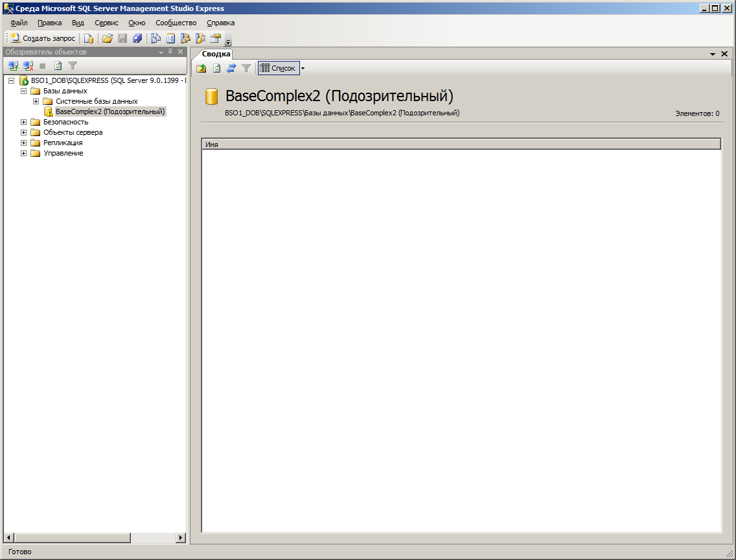Image resolution: width=736 pixels, height=560 pixels.
Task: Maximize the Management Studio window
Action: coord(715,8)
